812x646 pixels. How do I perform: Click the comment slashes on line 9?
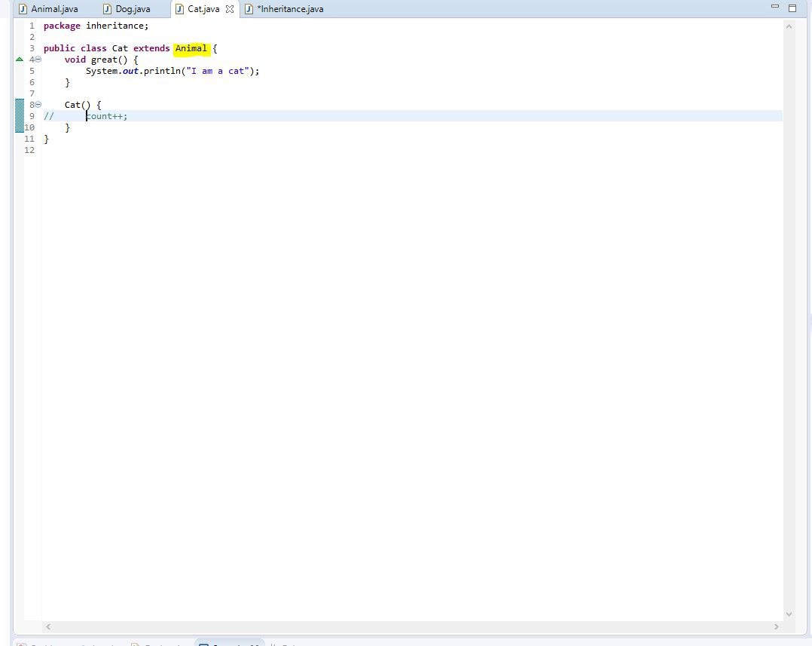[49, 116]
